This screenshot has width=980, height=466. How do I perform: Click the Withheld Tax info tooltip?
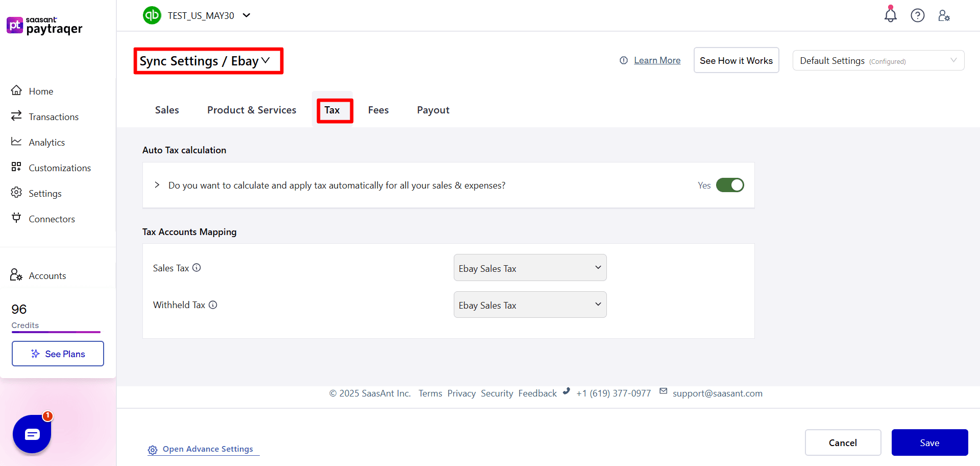pos(213,305)
